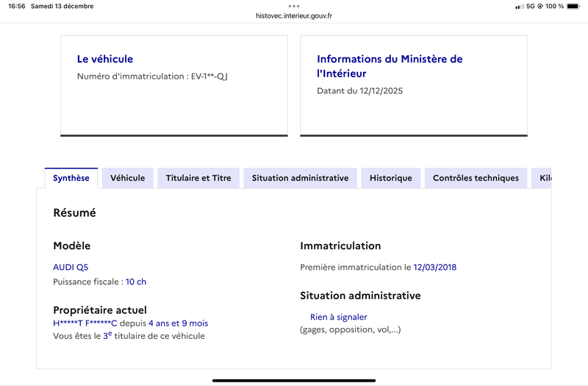Select the Situation administrative tab

click(300, 178)
